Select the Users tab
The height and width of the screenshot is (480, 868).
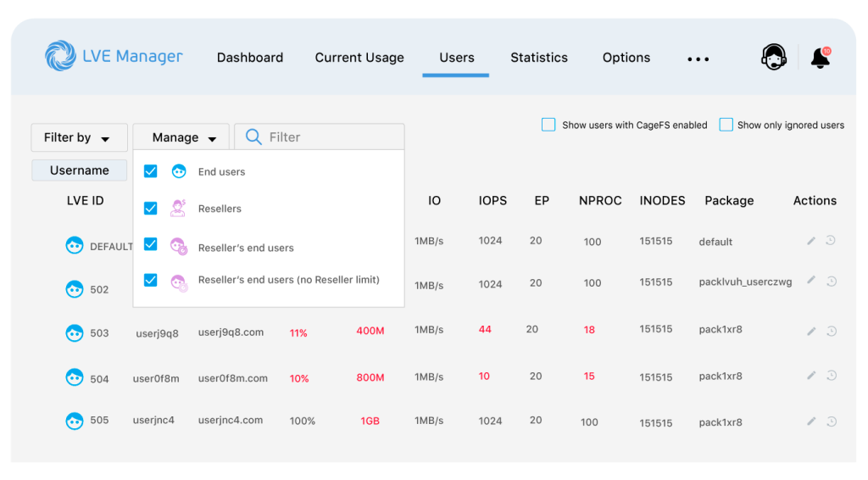point(457,58)
